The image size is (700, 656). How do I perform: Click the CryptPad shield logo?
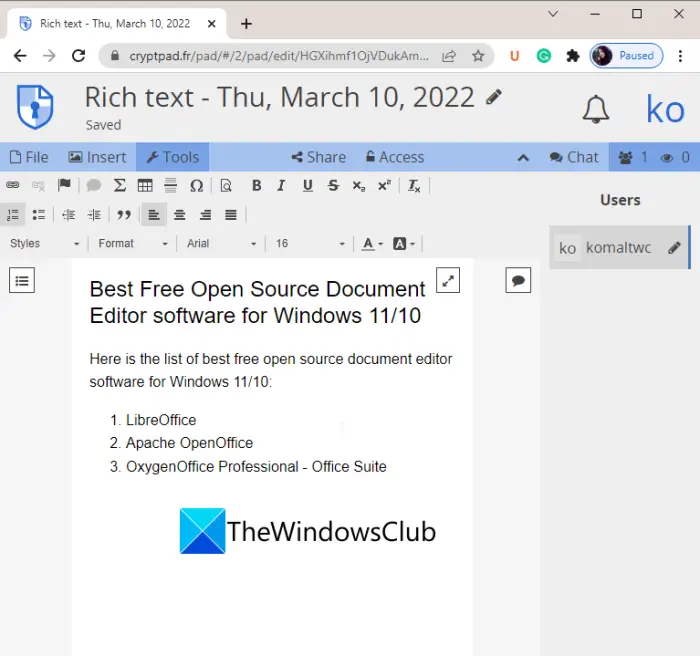(35, 107)
